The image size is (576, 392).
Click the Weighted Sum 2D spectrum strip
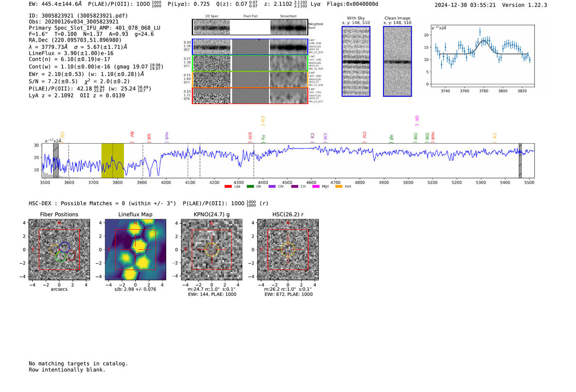250,27
